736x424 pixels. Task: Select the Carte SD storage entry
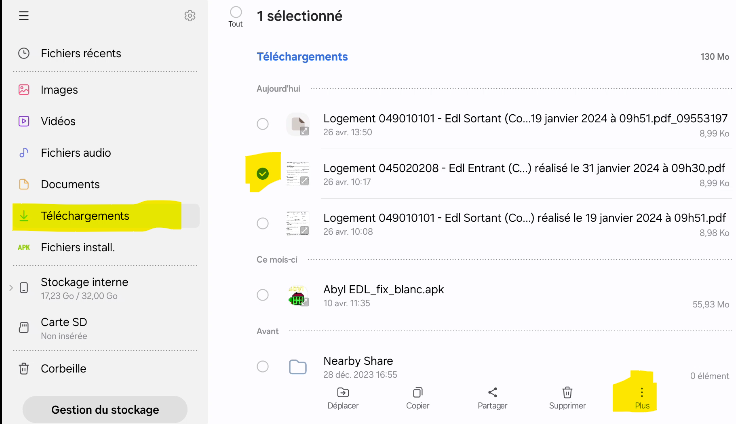point(65,325)
